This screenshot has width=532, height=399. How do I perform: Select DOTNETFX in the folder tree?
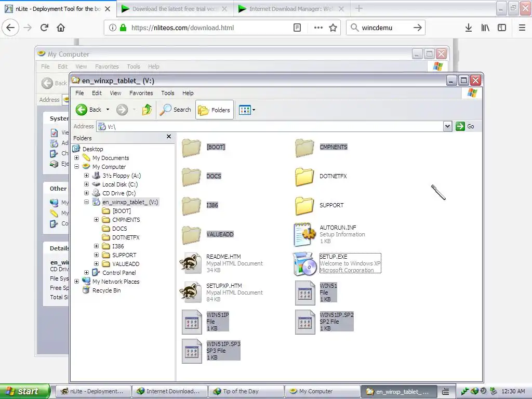126,237
